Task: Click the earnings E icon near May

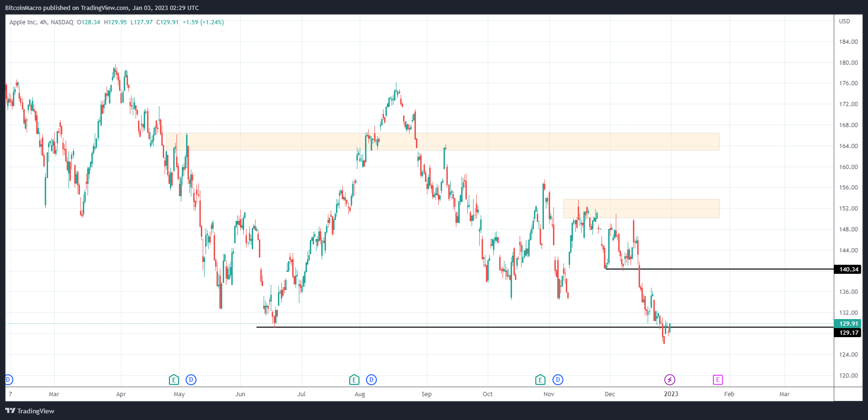Action: (x=174, y=380)
